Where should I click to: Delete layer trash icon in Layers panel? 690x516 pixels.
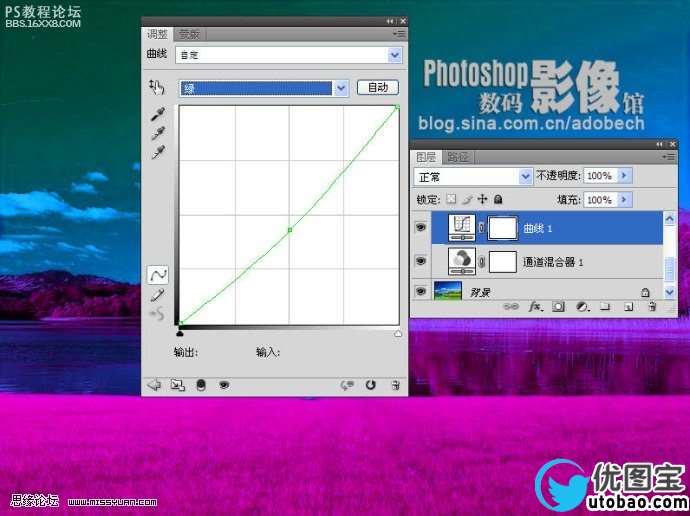(653, 306)
